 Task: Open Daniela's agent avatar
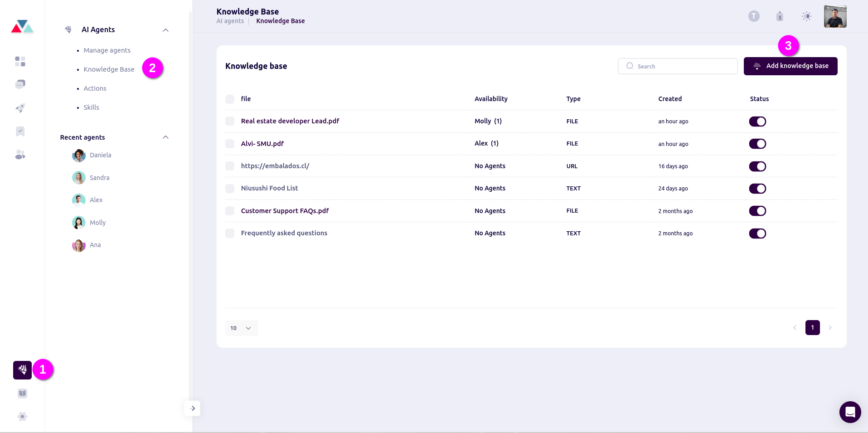(79, 156)
